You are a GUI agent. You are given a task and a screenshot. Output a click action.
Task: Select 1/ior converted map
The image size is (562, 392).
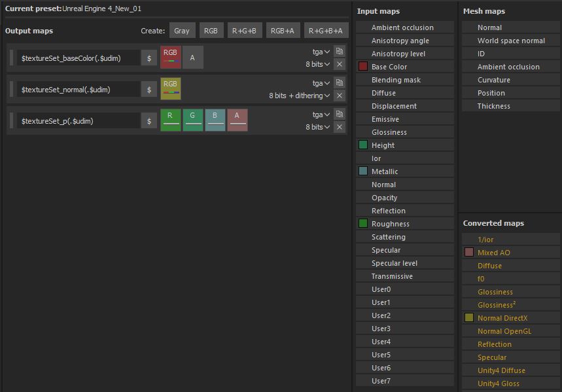(x=511, y=240)
